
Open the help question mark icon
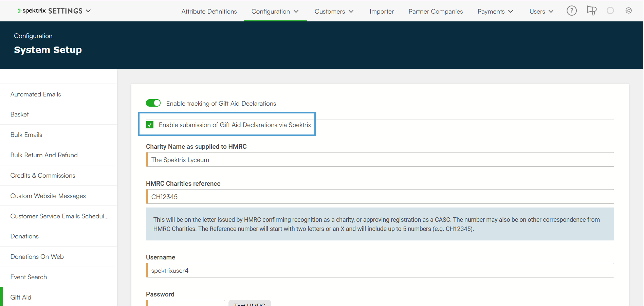[572, 11]
